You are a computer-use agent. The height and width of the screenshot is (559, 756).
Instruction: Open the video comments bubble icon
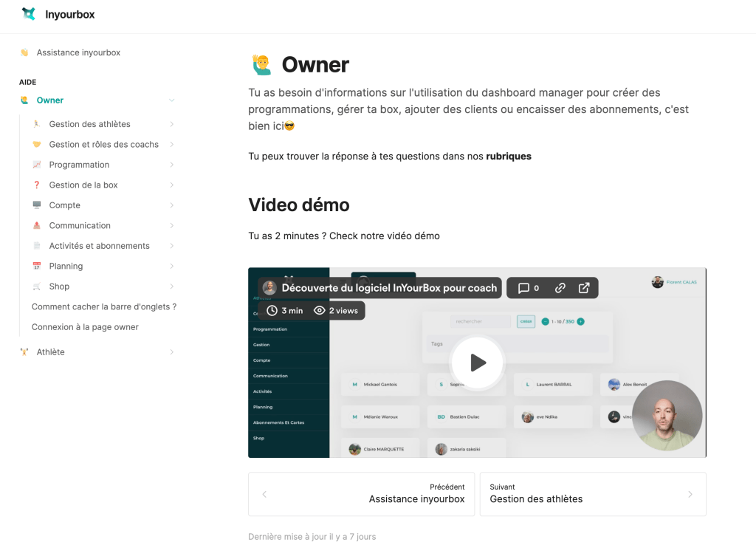(524, 288)
